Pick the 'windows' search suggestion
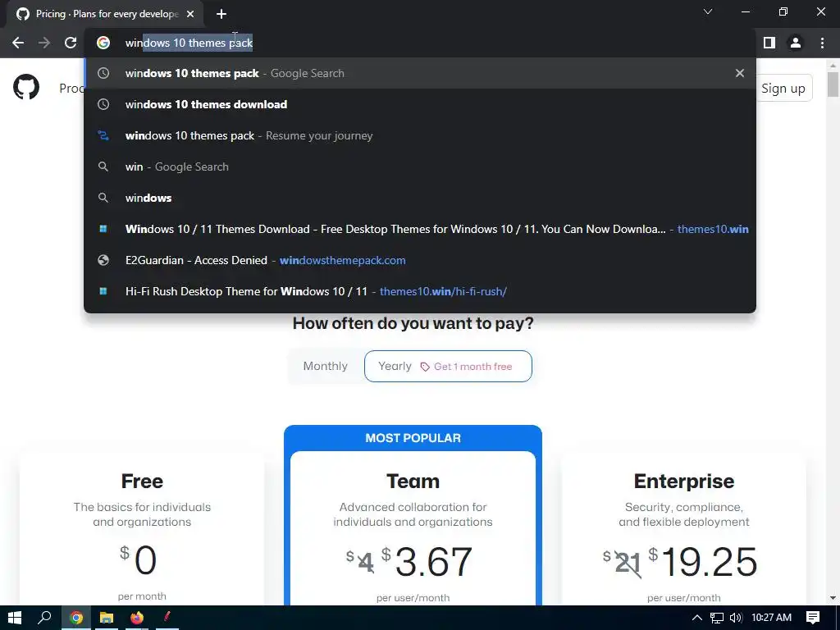The width and height of the screenshot is (840, 630). click(x=420, y=198)
